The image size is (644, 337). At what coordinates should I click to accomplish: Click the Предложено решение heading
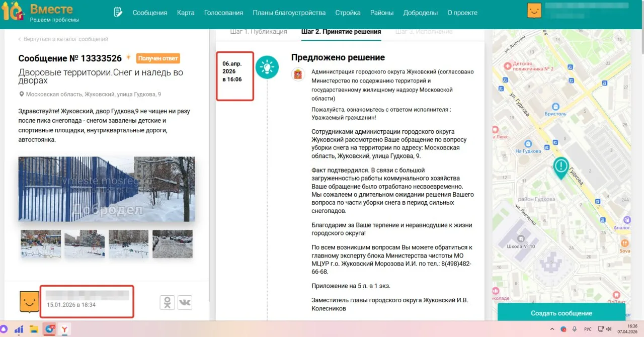[x=338, y=57]
